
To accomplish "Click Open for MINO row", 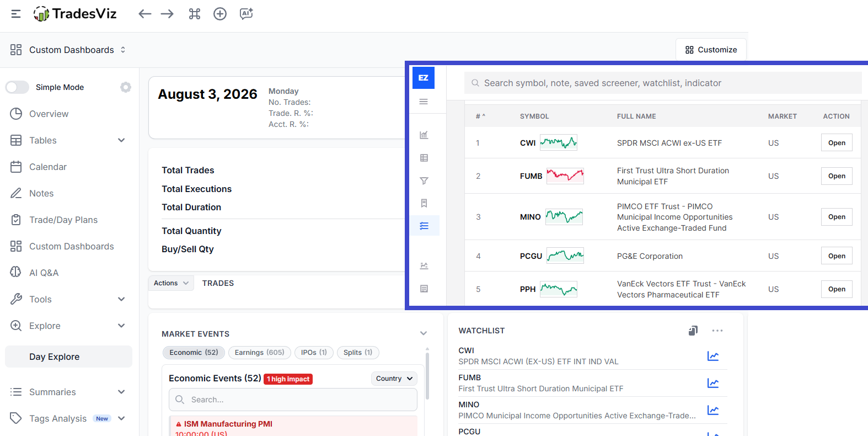I will 837,217.
